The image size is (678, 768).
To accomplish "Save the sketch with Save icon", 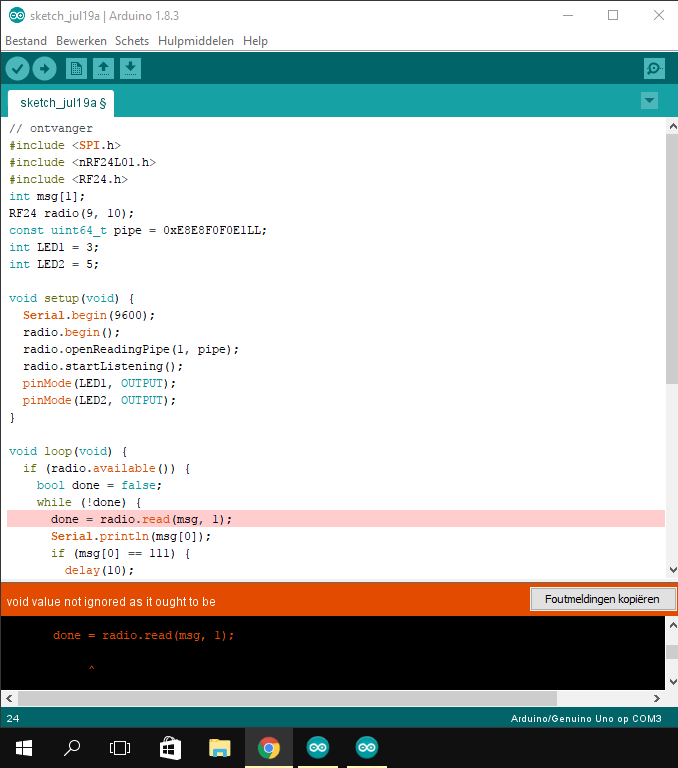I will [x=131, y=68].
